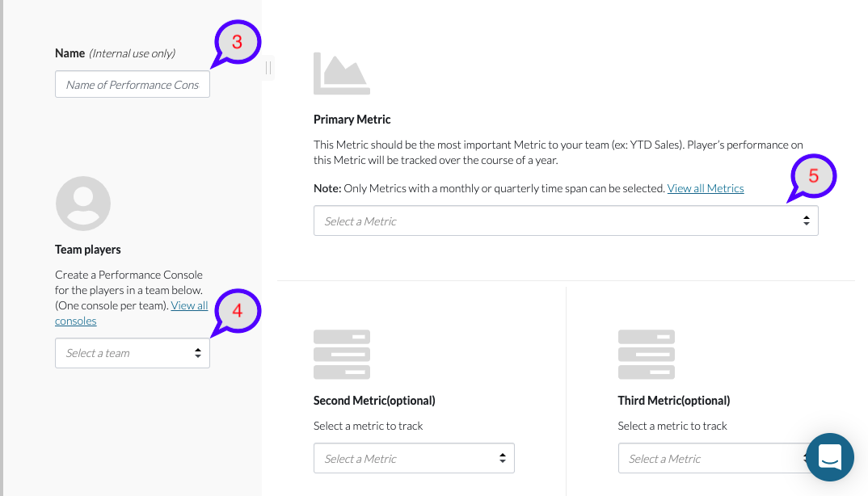Viewport: 868px width, 496px height.
Task: Click the Second Metric dropdown arrows
Action: pos(503,458)
